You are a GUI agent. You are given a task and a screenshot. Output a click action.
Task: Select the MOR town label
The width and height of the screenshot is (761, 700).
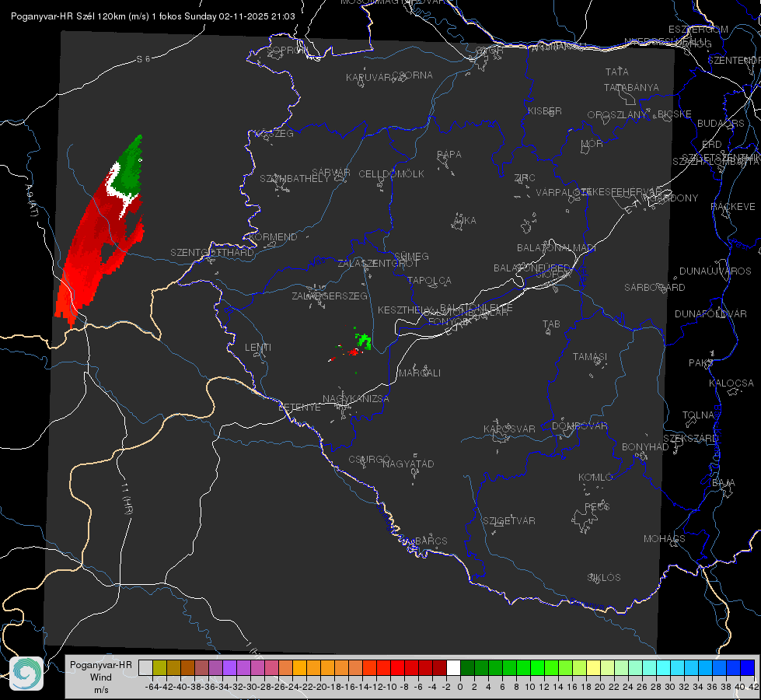click(592, 143)
